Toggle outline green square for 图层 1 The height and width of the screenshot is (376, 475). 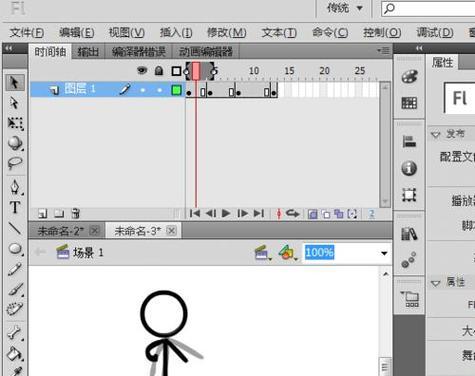pos(176,90)
